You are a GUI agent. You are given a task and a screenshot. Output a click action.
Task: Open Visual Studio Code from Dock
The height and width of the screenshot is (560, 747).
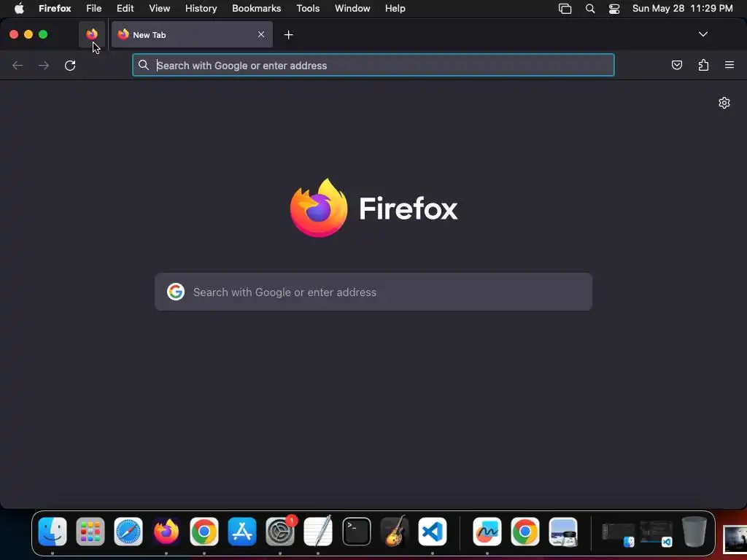pyautogui.click(x=433, y=532)
